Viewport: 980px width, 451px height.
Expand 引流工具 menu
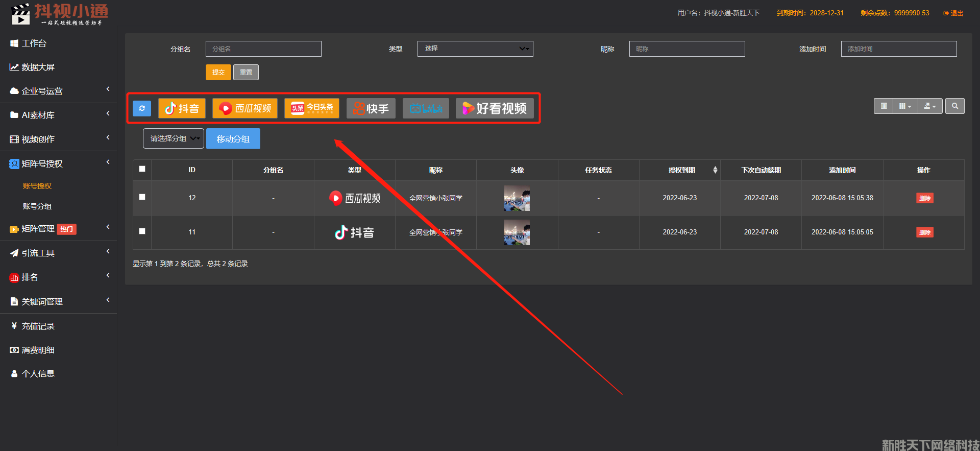(x=58, y=253)
